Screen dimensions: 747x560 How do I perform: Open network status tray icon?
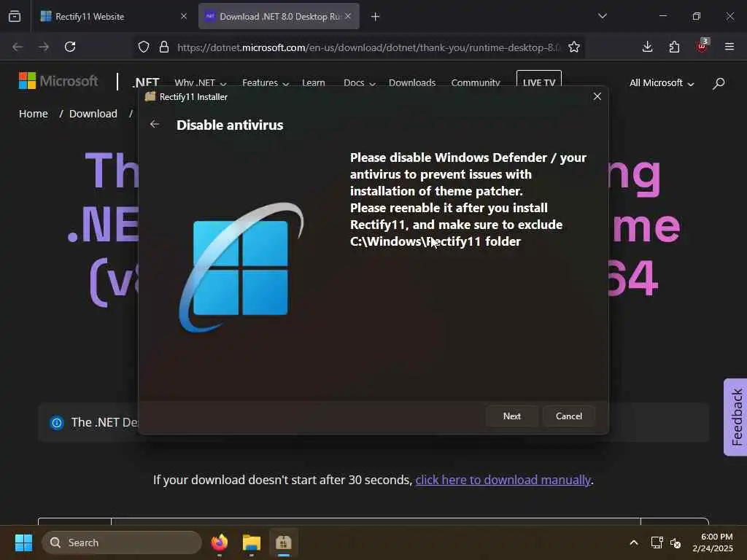click(x=657, y=542)
